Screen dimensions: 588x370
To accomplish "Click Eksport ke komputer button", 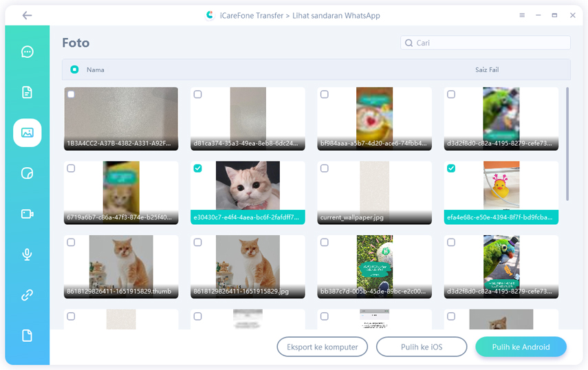I will (x=322, y=347).
